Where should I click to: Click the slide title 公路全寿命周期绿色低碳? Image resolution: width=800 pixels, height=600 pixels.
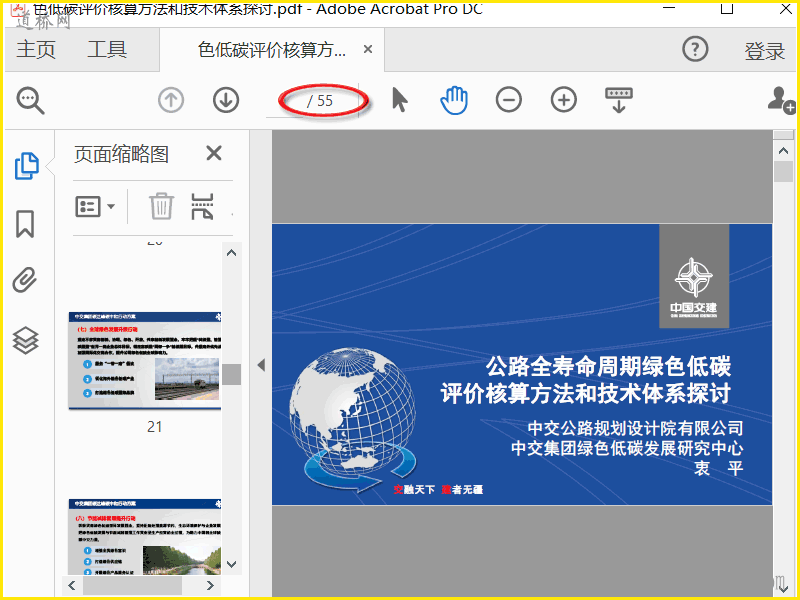coord(608,366)
